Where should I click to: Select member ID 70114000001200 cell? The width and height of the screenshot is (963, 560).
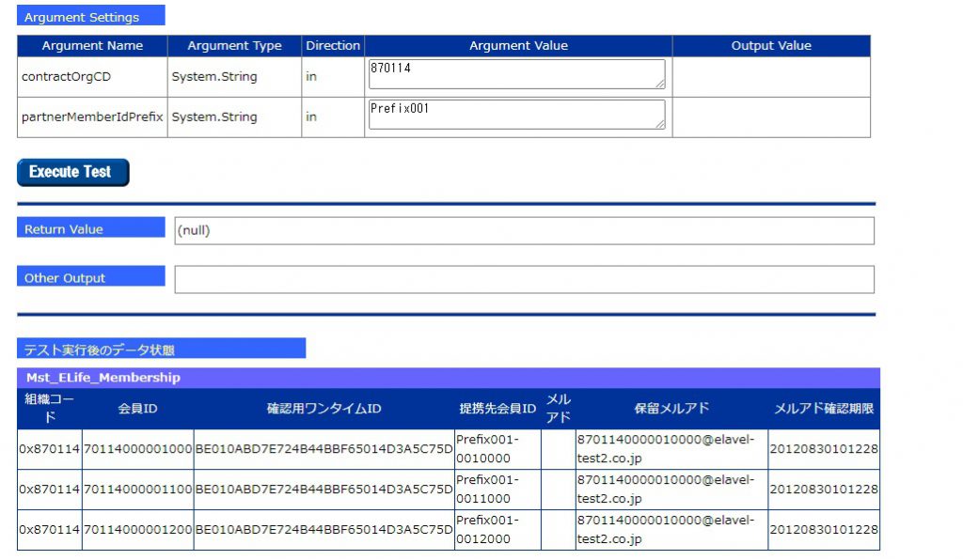point(137,530)
